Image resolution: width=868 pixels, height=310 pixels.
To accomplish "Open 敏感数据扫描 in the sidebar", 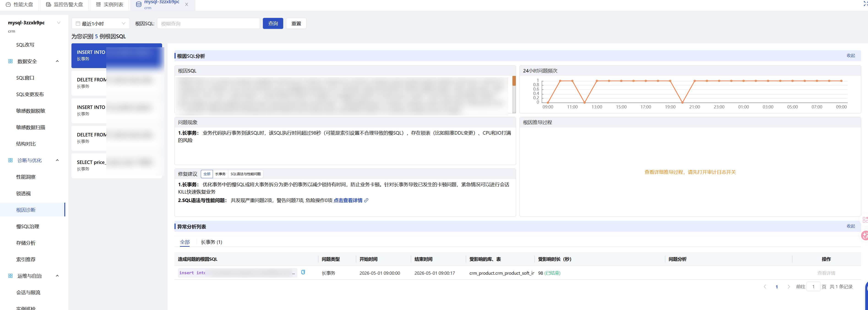I will coord(31,127).
